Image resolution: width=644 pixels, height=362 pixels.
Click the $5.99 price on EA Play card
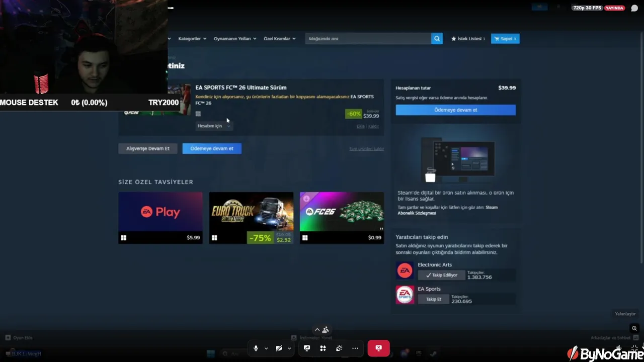click(193, 238)
